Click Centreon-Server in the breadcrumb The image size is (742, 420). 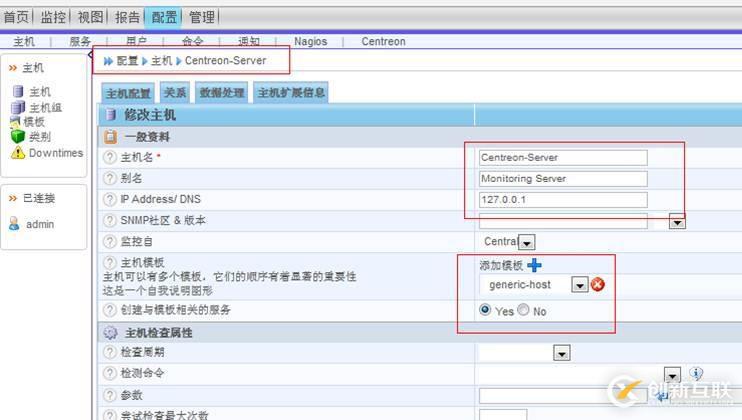point(225,61)
